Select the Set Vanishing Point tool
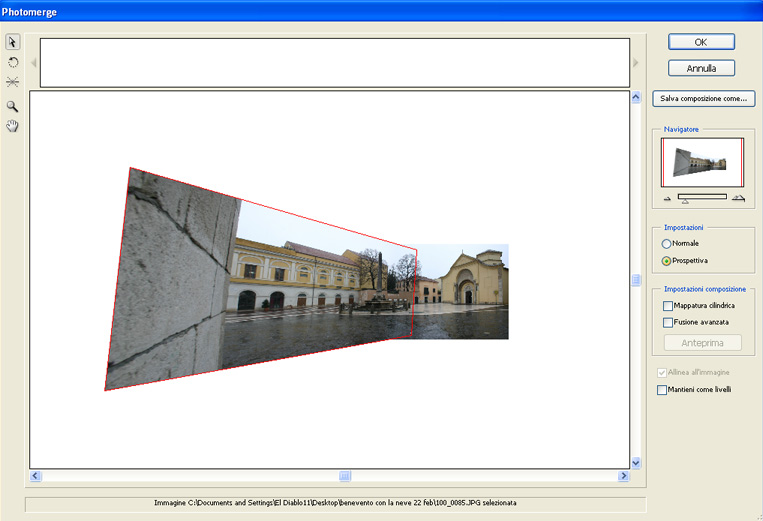Viewport: 763px width, 521px height. click(x=13, y=82)
